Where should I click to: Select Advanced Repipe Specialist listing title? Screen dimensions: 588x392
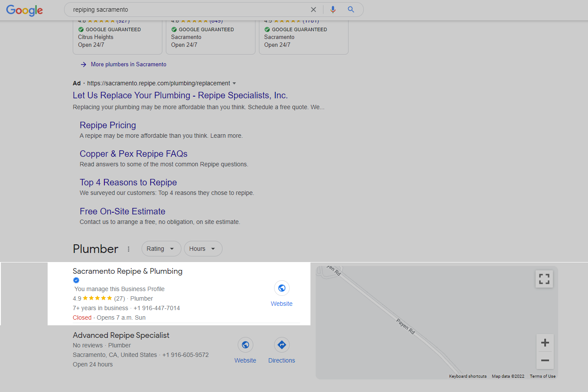tap(121, 335)
